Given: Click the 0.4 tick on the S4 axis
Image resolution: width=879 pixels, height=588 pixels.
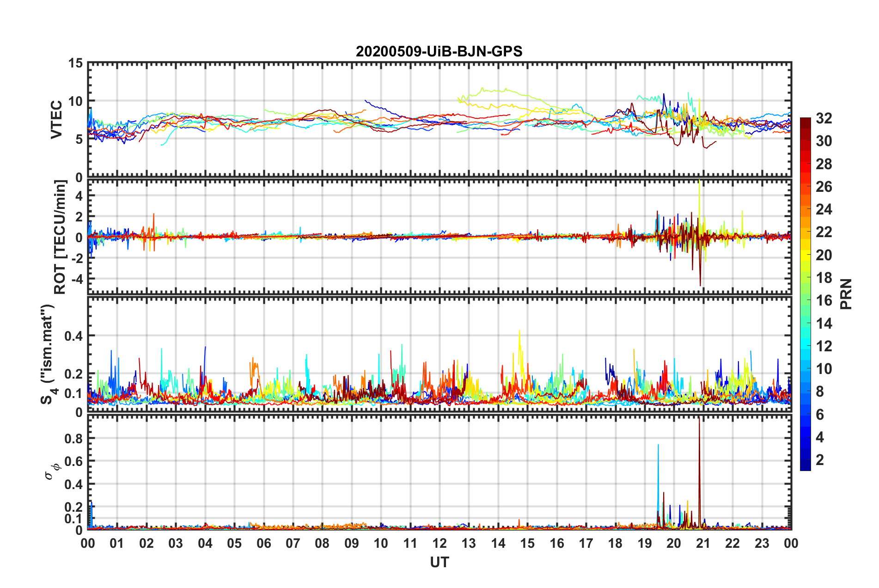Looking at the screenshot, I should tap(73, 336).
